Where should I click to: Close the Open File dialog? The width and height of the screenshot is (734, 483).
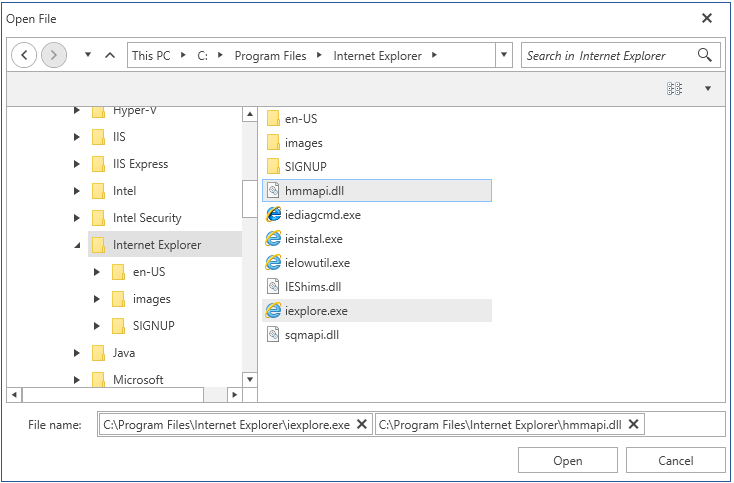[x=707, y=18]
